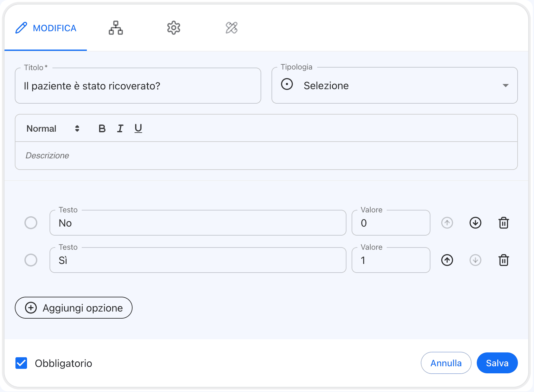
Task: Open the Normal text style picker
Action: click(x=53, y=128)
